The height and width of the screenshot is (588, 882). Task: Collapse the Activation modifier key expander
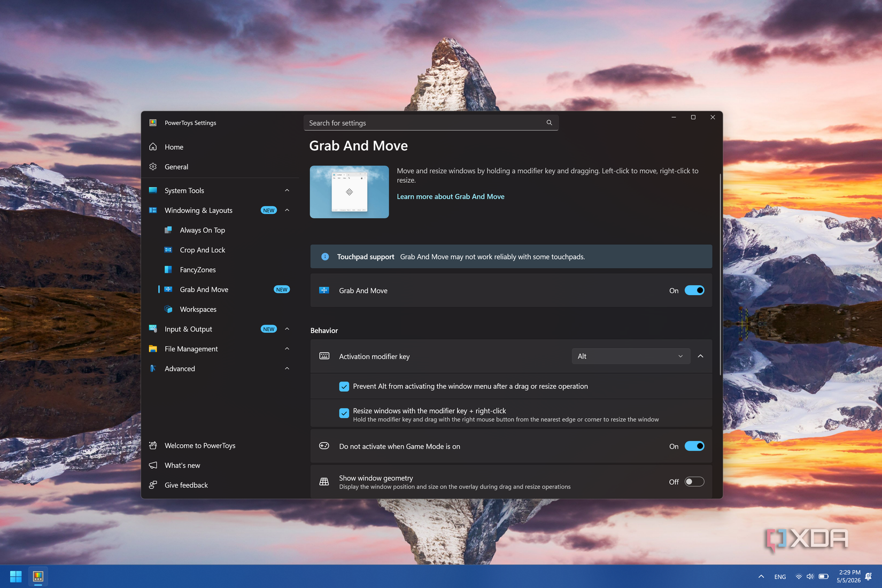click(700, 356)
